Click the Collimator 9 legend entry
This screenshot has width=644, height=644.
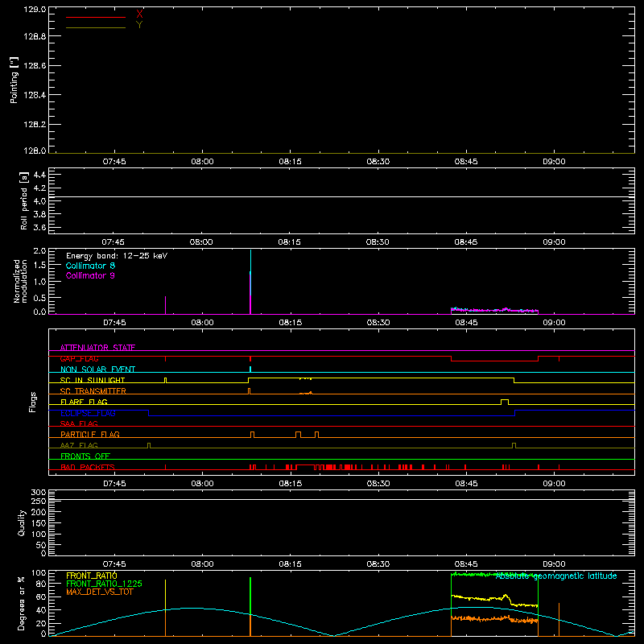click(x=90, y=275)
